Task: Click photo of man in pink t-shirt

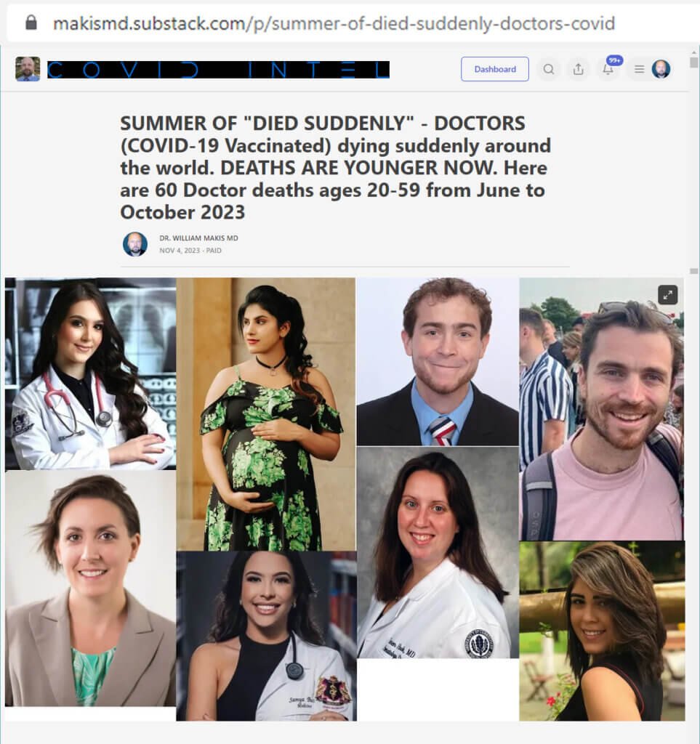Action: click(602, 409)
